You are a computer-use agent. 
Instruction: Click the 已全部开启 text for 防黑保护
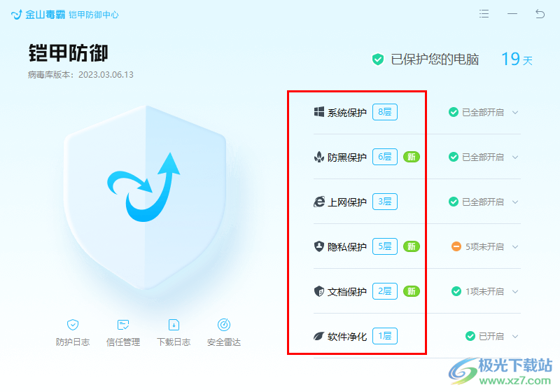pyautogui.click(x=483, y=157)
